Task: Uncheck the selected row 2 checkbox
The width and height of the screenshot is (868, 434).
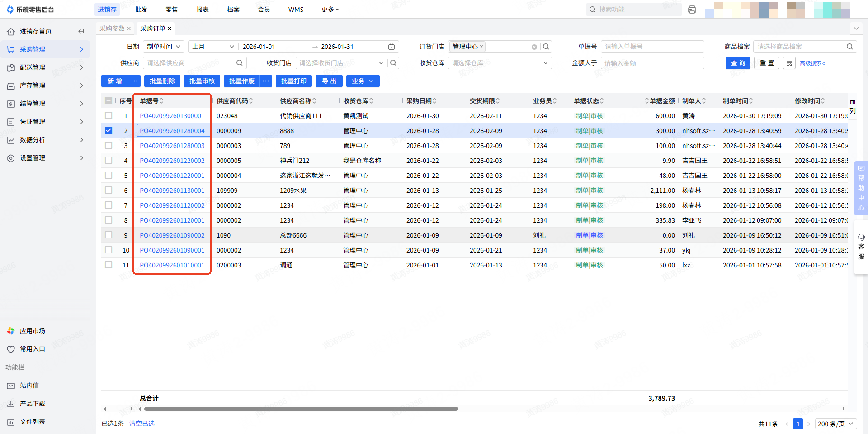Action: coord(108,131)
